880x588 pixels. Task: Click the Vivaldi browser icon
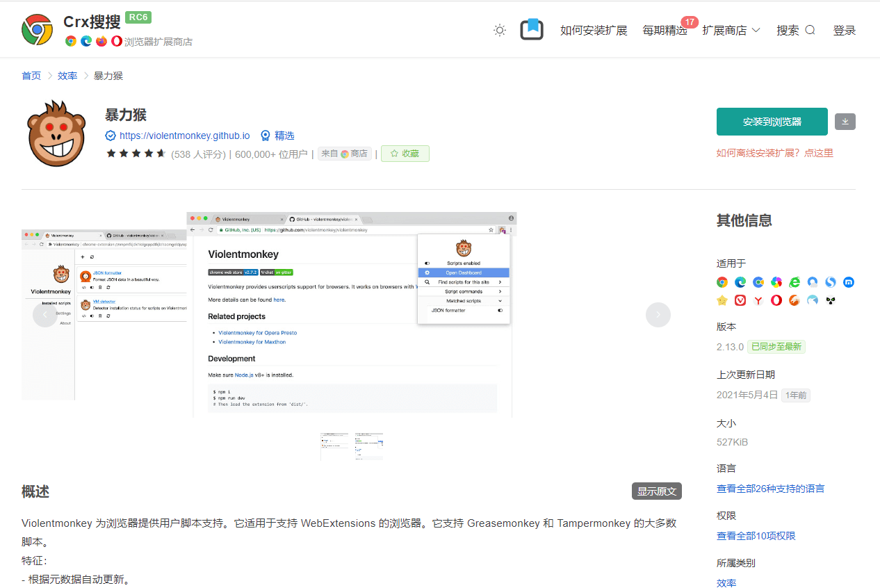(x=740, y=300)
